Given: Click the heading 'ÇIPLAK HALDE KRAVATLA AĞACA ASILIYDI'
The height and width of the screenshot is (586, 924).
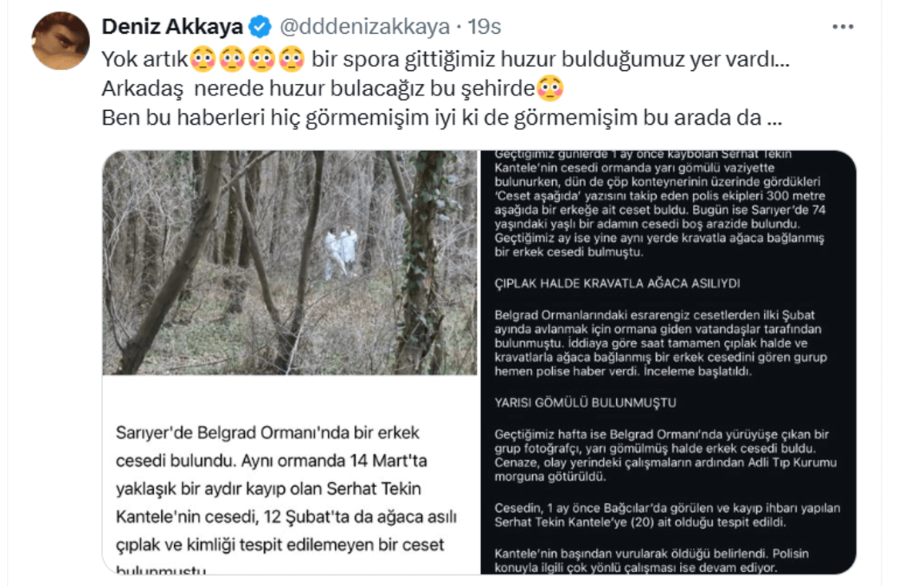Looking at the screenshot, I should pos(618,283).
